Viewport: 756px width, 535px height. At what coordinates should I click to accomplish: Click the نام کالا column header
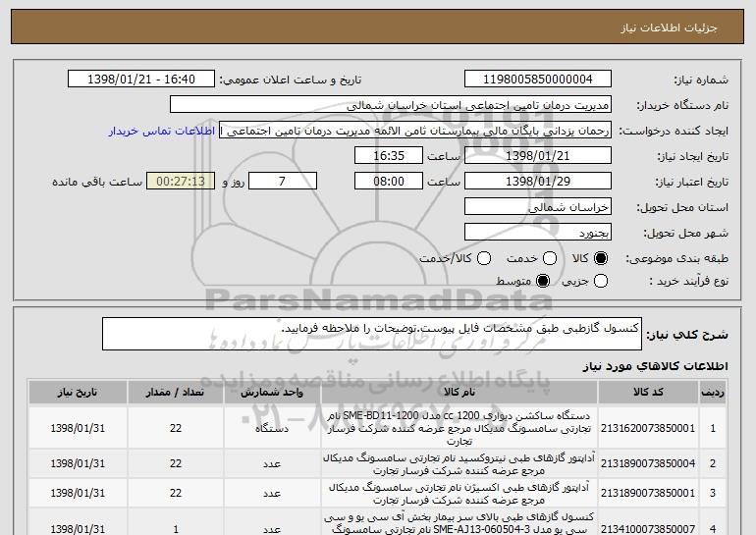coord(459,393)
